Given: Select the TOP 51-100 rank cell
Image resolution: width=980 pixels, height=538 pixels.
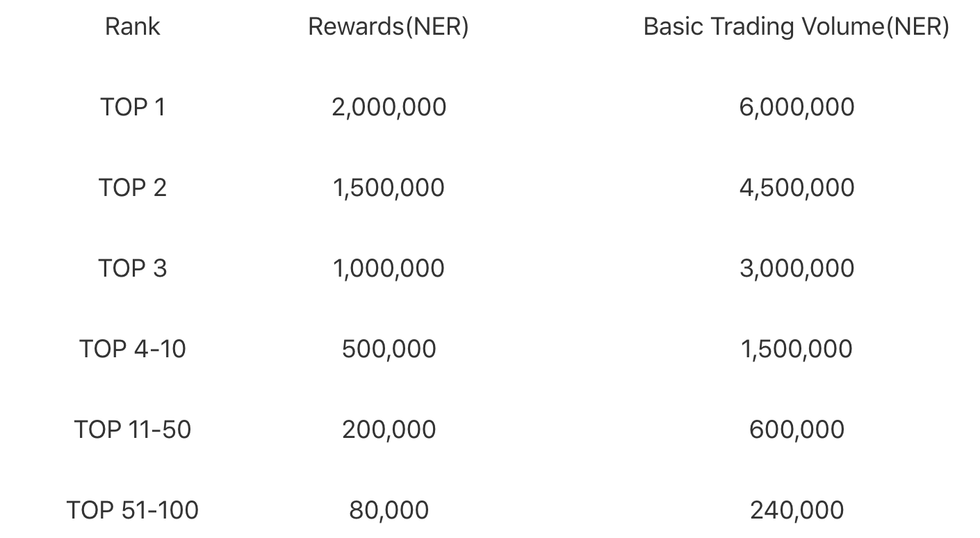Looking at the screenshot, I should coord(133,510).
